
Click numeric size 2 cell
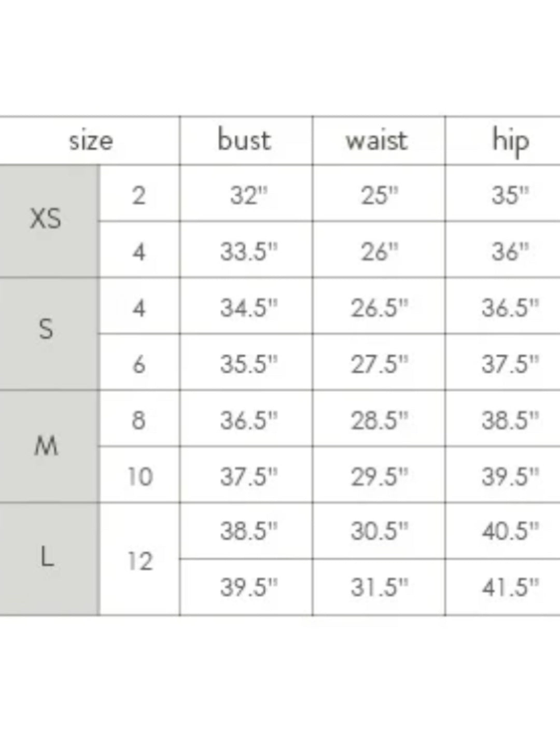click(138, 196)
